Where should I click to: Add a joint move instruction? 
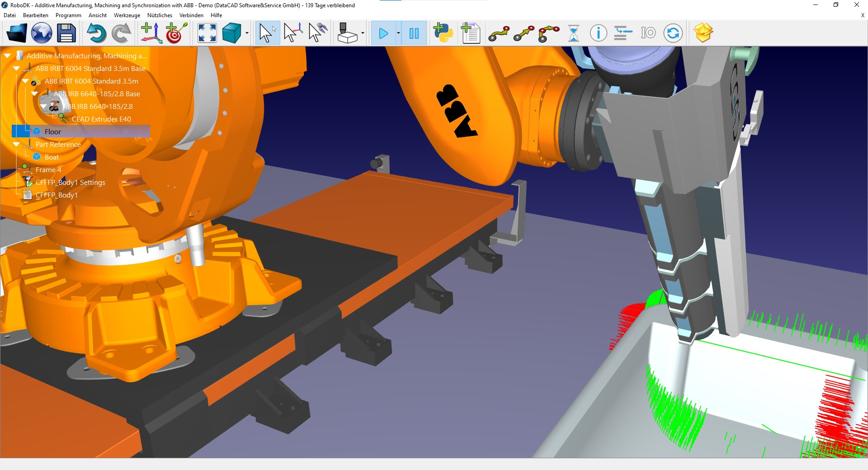point(499,33)
